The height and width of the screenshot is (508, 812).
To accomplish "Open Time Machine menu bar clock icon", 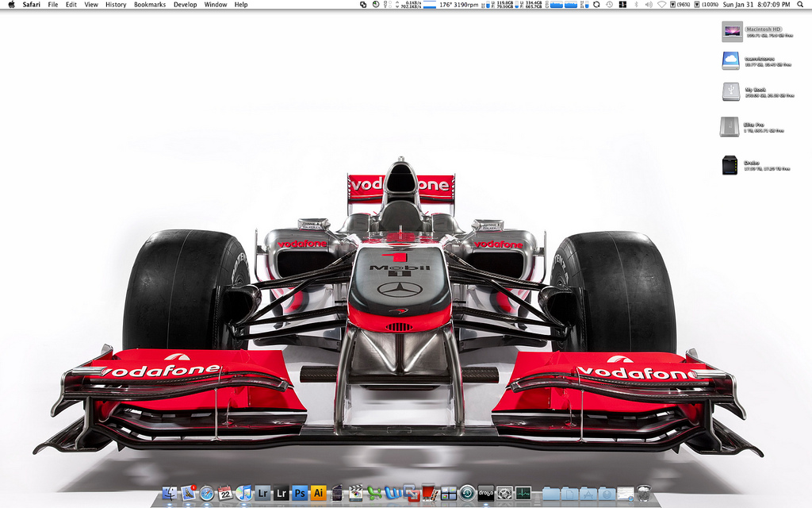I will point(610,5).
